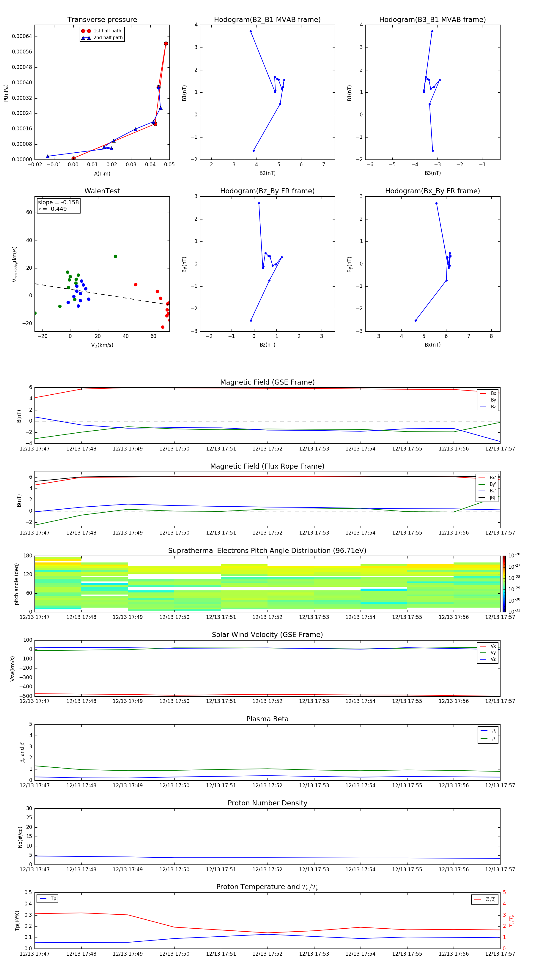Click the 'VA(km/s)' axis label in WalenTest
Image resolution: width=535 pixels, height=980 pixels.
pos(102,345)
